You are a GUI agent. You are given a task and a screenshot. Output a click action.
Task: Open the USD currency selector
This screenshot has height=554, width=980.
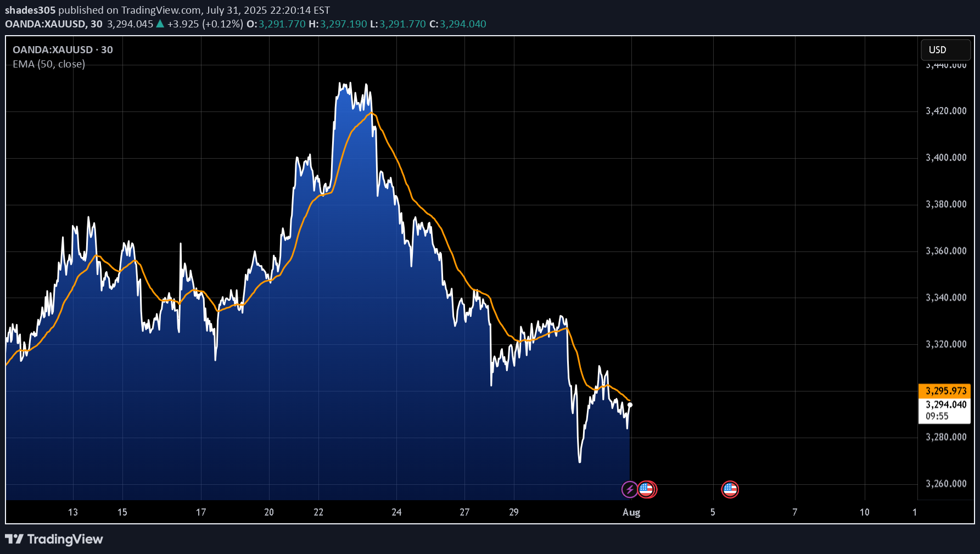(945, 50)
